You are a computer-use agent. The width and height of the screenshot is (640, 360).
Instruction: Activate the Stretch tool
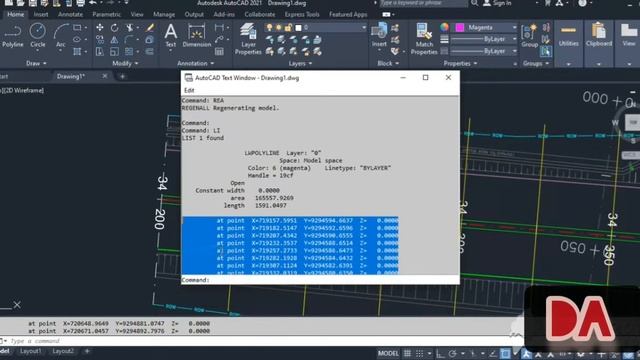(x=100, y=51)
